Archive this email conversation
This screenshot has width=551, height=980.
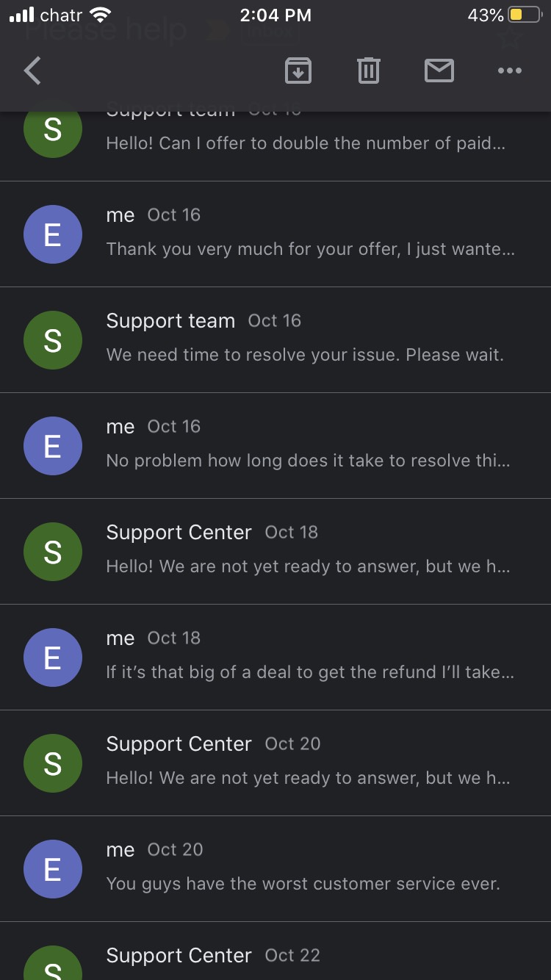click(x=298, y=71)
